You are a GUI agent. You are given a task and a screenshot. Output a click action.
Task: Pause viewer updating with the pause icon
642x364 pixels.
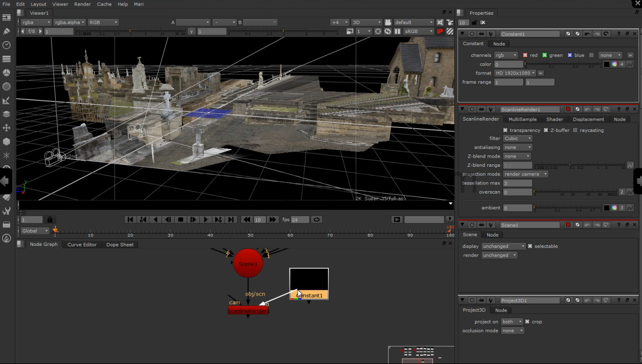pyautogui.click(x=397, y=31)
